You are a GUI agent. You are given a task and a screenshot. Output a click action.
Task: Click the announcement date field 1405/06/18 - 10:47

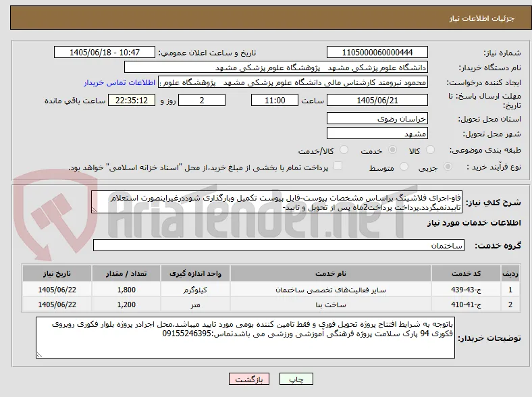tap(105, 52)
